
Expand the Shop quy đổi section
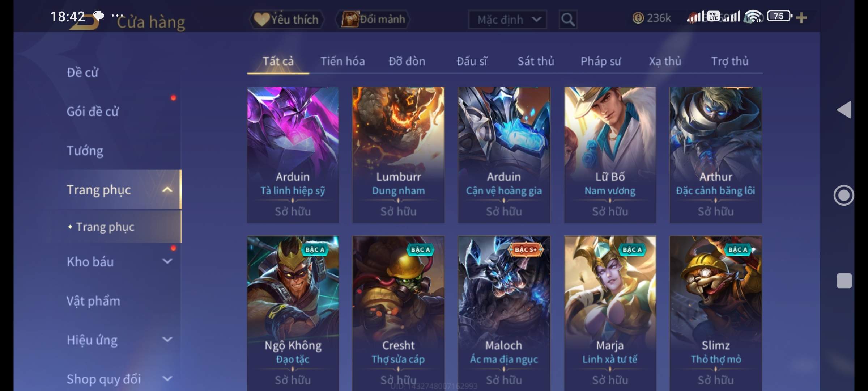(167, 378)
